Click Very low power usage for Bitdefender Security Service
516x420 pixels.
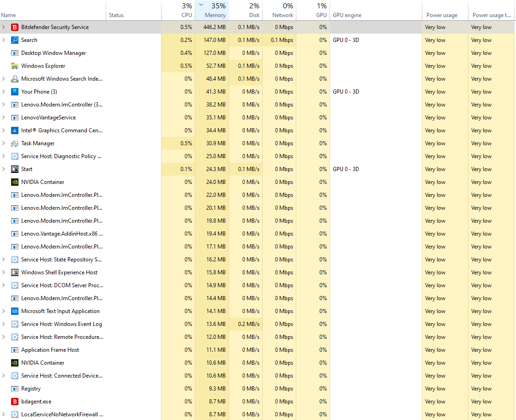435,27
